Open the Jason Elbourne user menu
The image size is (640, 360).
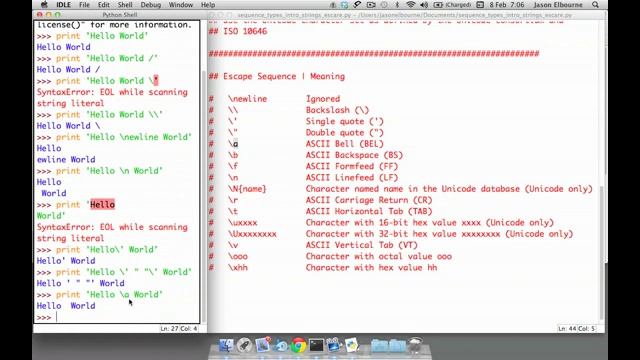point(558,5)
